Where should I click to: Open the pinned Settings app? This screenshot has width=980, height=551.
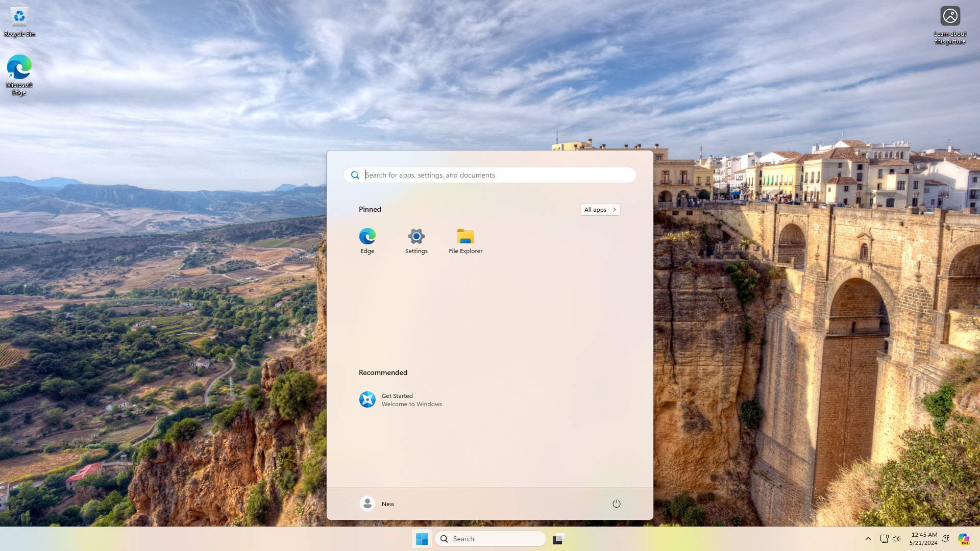416,241
